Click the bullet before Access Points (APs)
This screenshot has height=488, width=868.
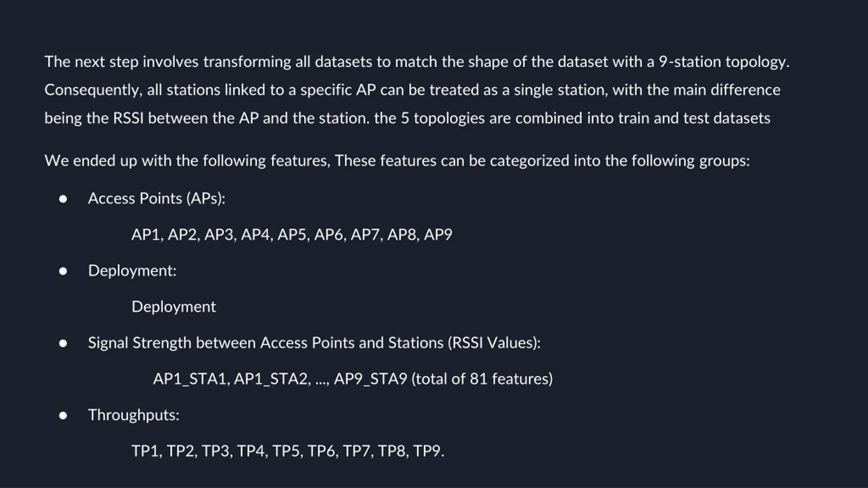pos(63,199)
